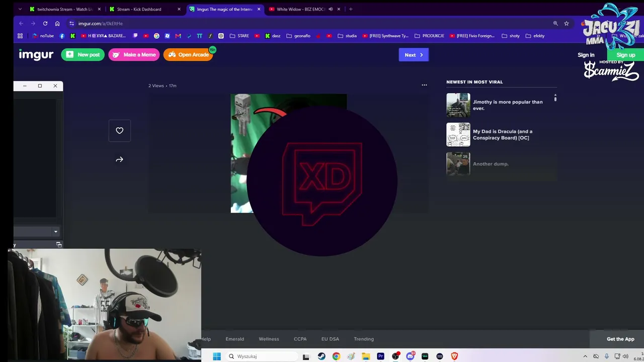Screen dimensions: 644x362
Task: Click the green Sign up button
Action: coord(625,55)
